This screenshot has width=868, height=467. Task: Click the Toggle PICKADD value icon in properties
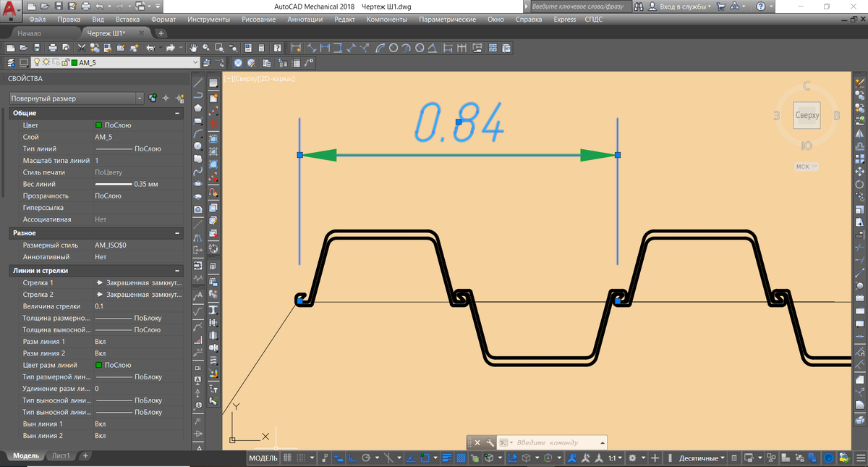tap(153, 98)
